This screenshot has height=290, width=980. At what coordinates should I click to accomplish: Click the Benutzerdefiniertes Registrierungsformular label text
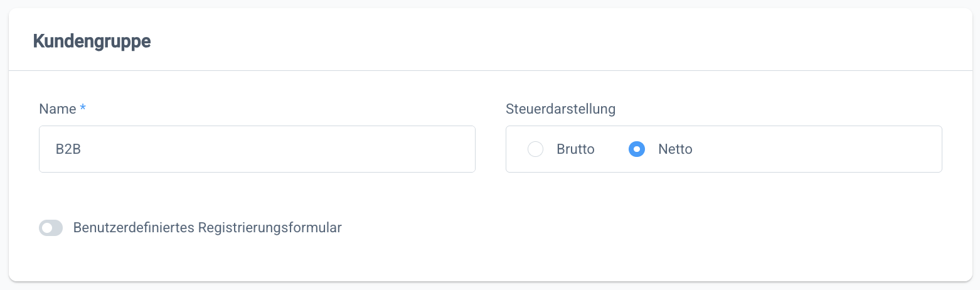click(x=207, y=228)
